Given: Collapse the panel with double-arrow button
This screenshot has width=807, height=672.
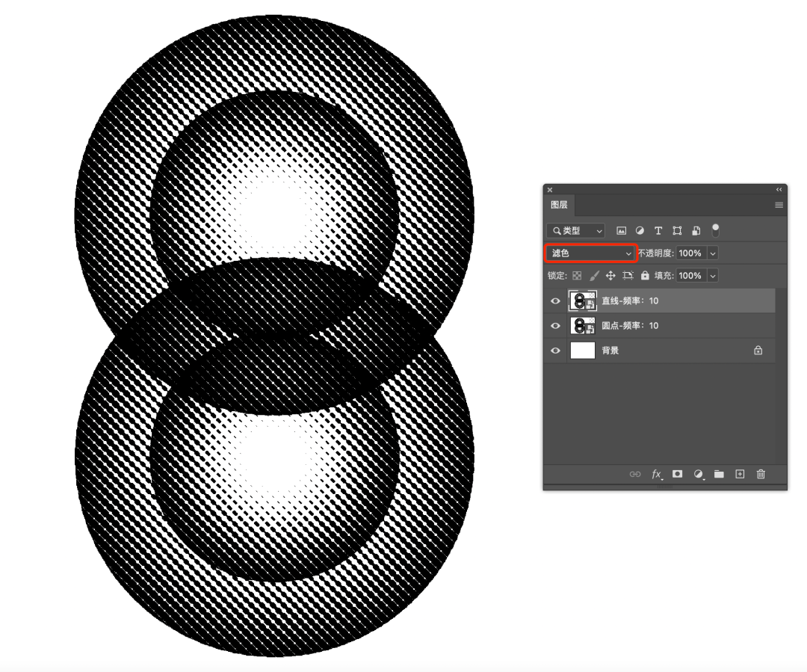Looking at the screenshot, I should click(779, 190).
